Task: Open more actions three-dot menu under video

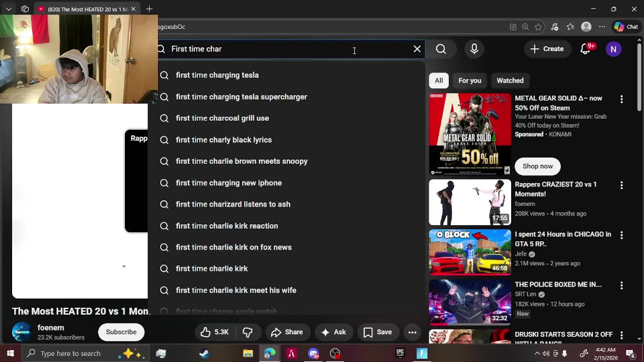Action: [412, 332]
